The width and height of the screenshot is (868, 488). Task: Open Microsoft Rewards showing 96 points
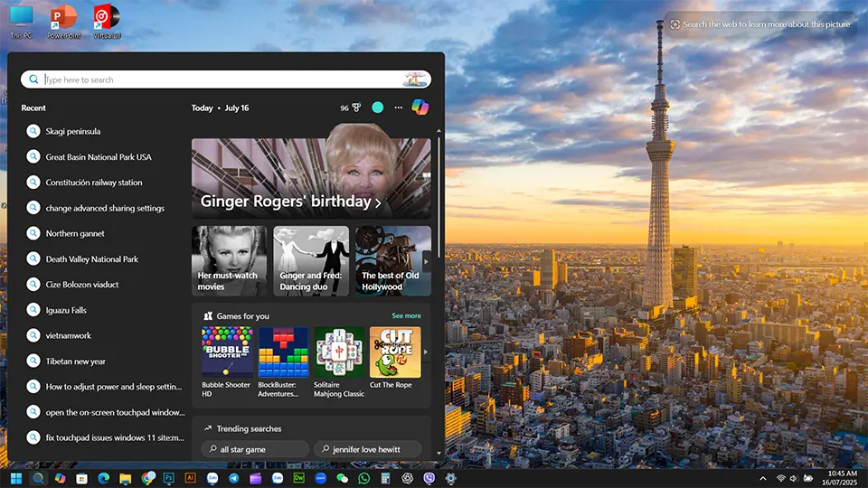click(x=351, y=108)
